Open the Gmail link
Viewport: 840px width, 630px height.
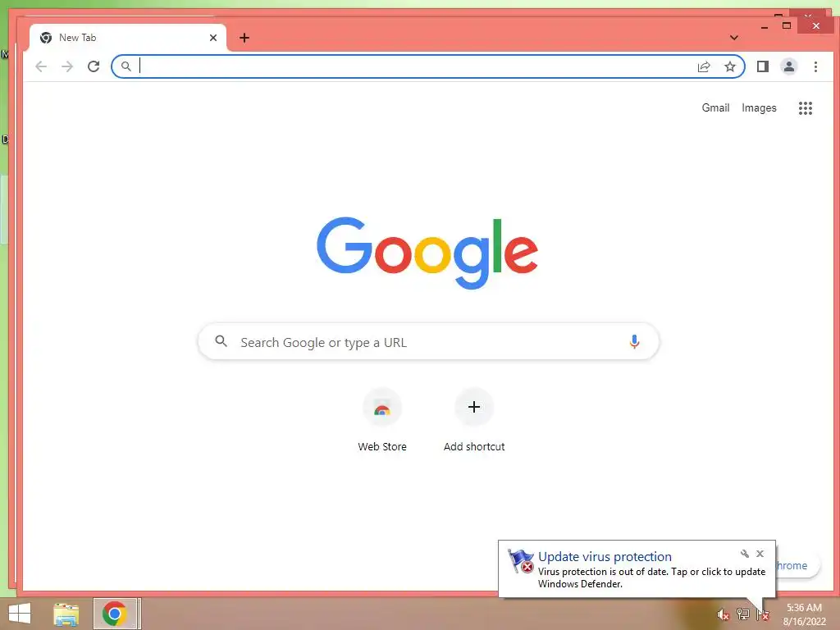click(715, 107)
